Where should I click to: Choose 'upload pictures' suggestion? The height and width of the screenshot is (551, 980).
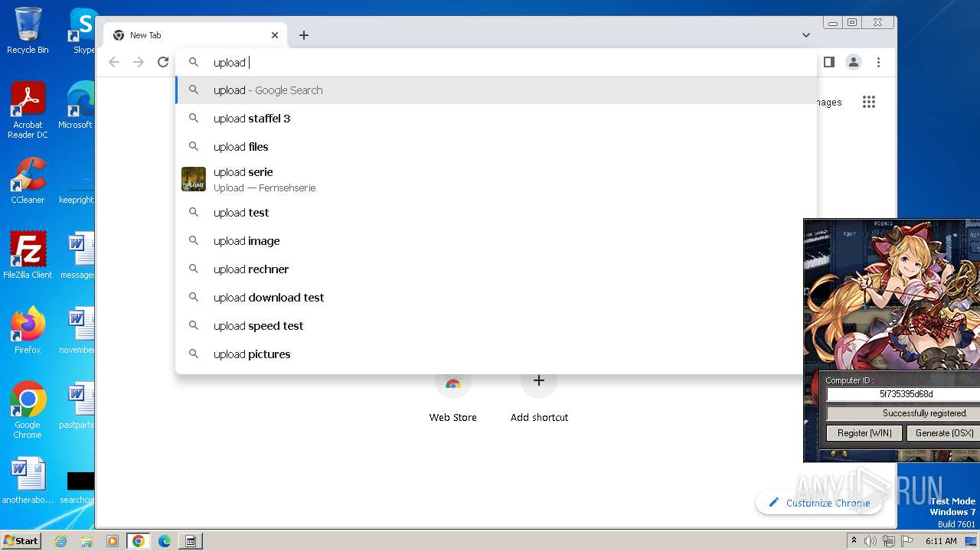(496, 354)
